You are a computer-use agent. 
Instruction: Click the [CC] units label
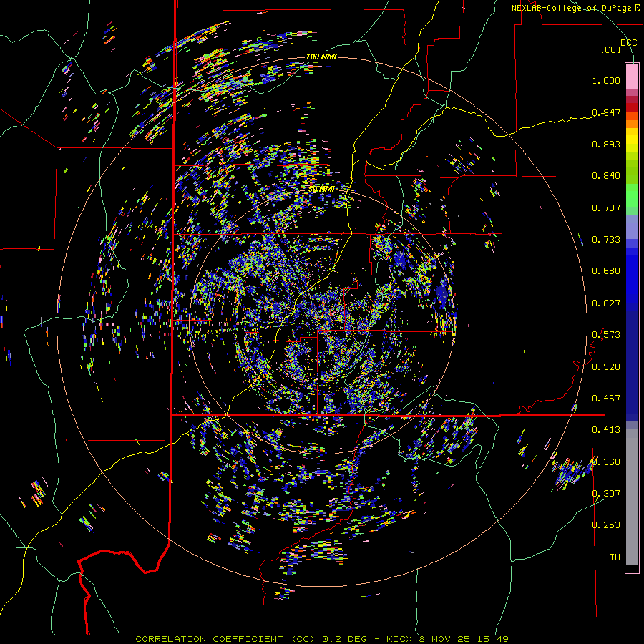611,49
